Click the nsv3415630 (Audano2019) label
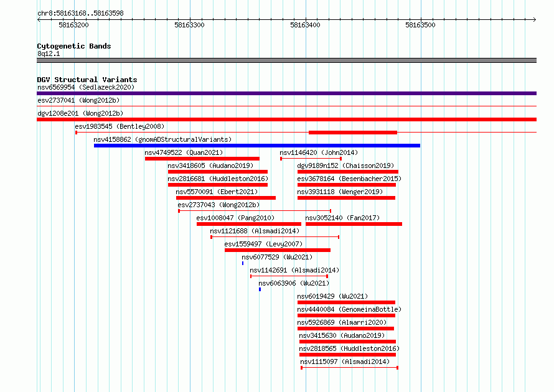The width and height of the screenshot is (554, 392). (x=342, y=335)
